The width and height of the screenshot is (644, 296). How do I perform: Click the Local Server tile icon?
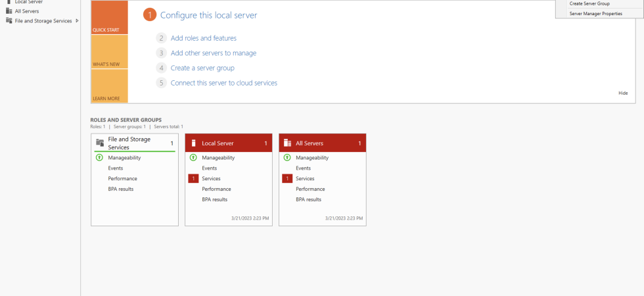click(194, 143)
